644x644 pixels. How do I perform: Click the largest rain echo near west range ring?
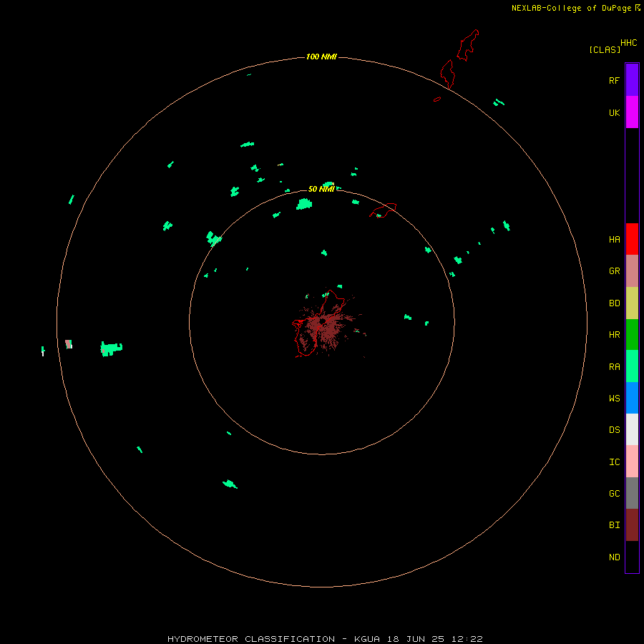point(111,348)
